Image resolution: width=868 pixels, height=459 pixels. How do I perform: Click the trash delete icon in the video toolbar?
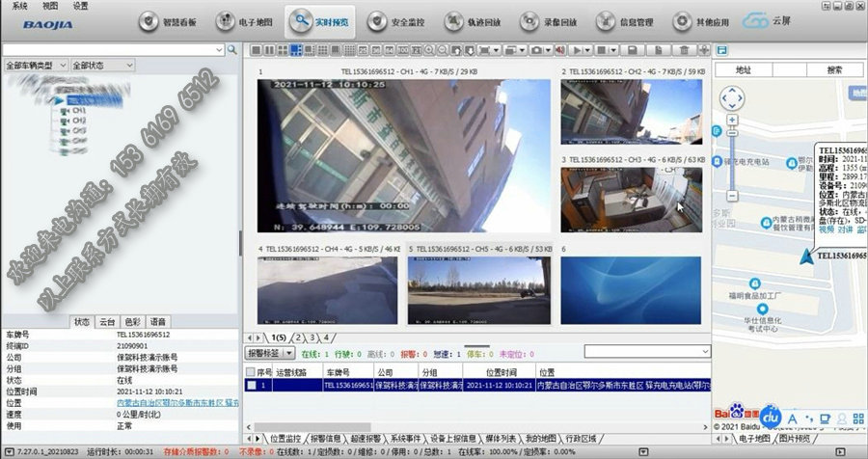pos(684,49)
